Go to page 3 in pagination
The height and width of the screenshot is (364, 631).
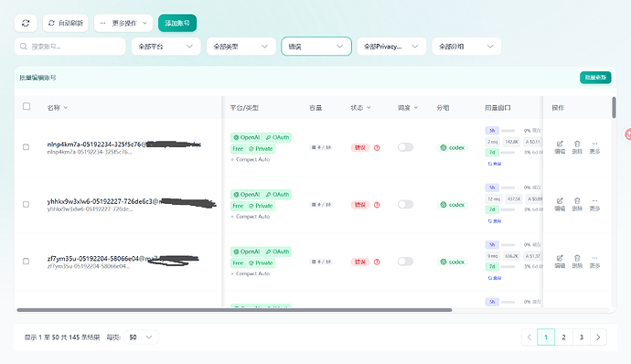click(x=581, y=337)
